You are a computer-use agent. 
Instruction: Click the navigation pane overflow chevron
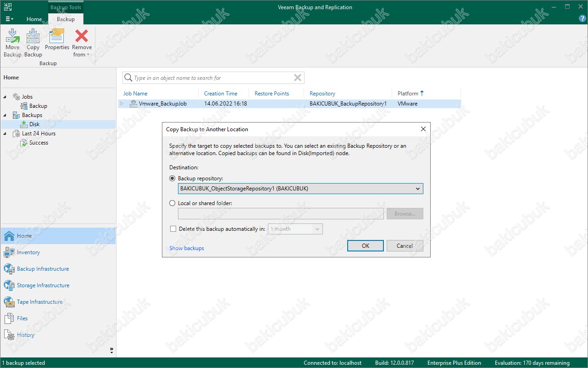pyautogui.click(x=111, y=350)
